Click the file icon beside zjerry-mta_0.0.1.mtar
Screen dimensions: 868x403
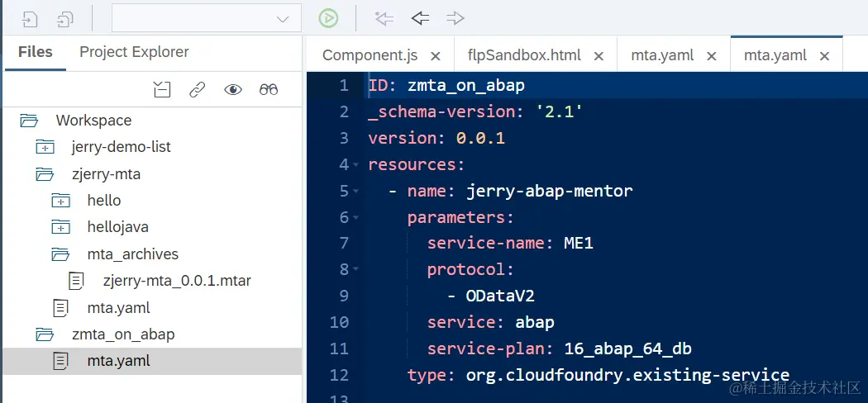[76, 281]
